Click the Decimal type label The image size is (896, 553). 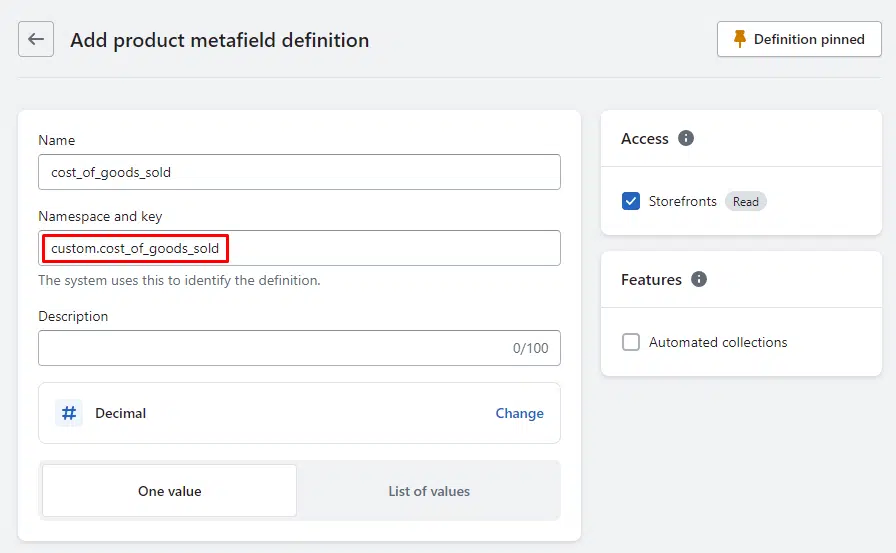point(120,413)
